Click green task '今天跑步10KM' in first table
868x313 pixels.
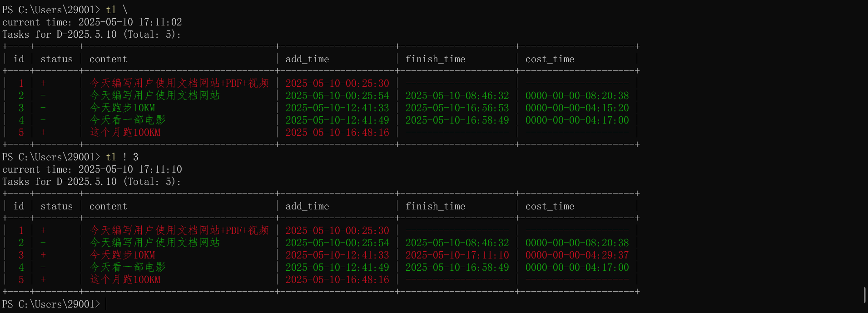pos(123,108)
